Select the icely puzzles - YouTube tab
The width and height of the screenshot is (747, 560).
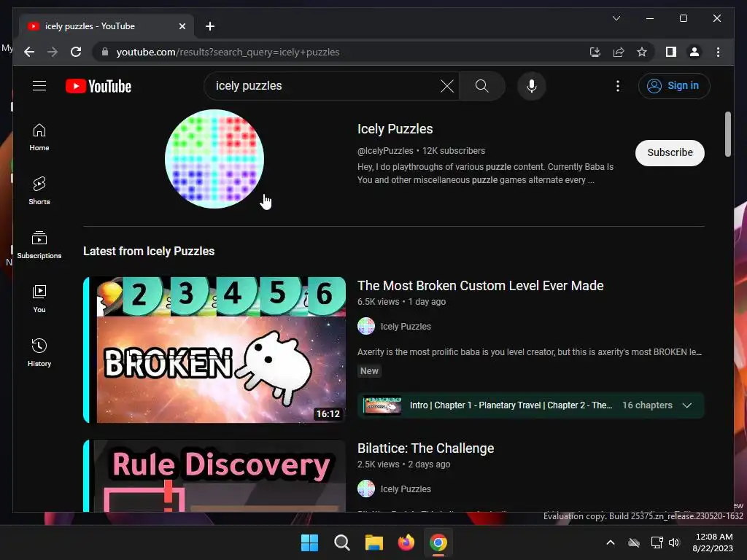point(106,26)
